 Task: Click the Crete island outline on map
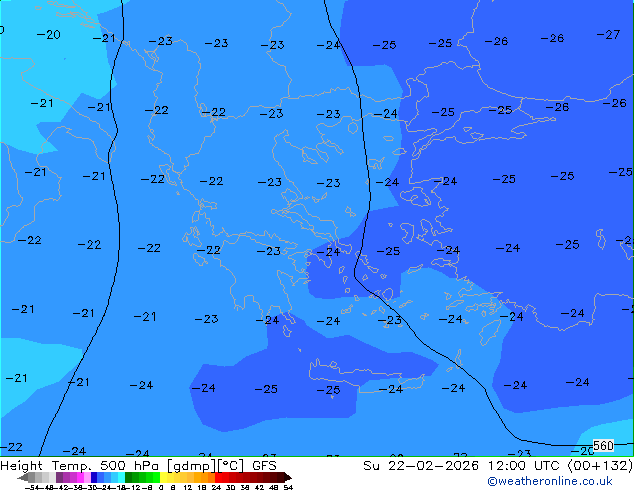[367, 376]
